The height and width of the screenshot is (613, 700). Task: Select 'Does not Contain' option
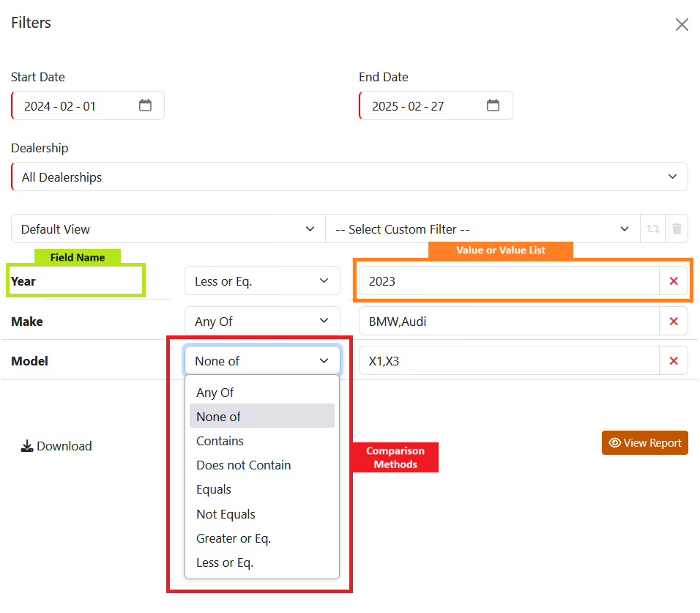point(243,465)
